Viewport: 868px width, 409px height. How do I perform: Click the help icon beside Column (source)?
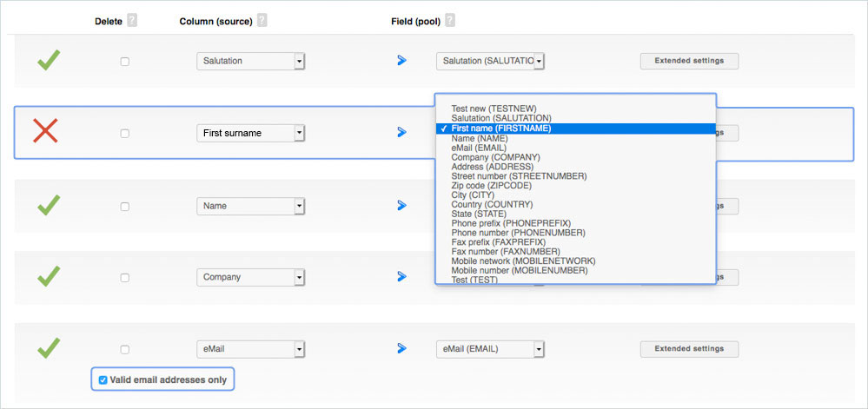pyautogui.click(x=262, y=21)
